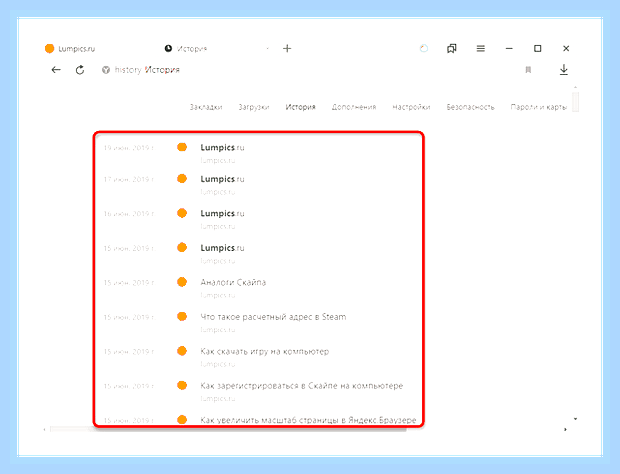This screenshot has height=474, width=620.
Task: Open Lumpics.ru entry dated 17 июн. 2019
Action: coord(222,179)
